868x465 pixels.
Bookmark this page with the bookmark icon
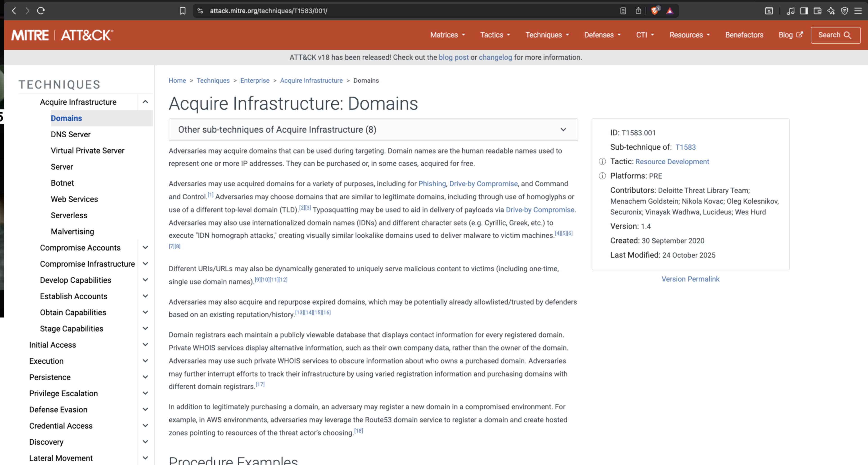coord(182,11)
